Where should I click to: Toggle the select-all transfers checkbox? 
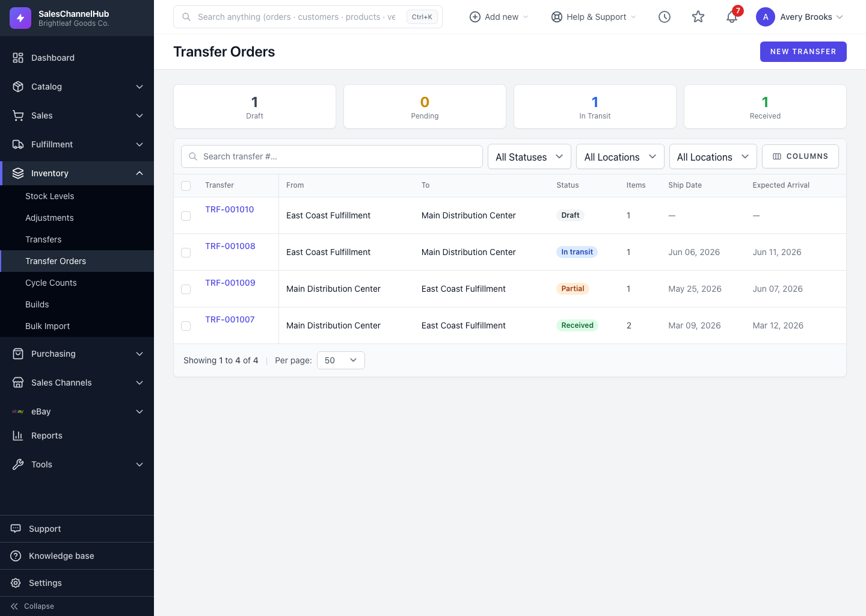tap(186, 186)
